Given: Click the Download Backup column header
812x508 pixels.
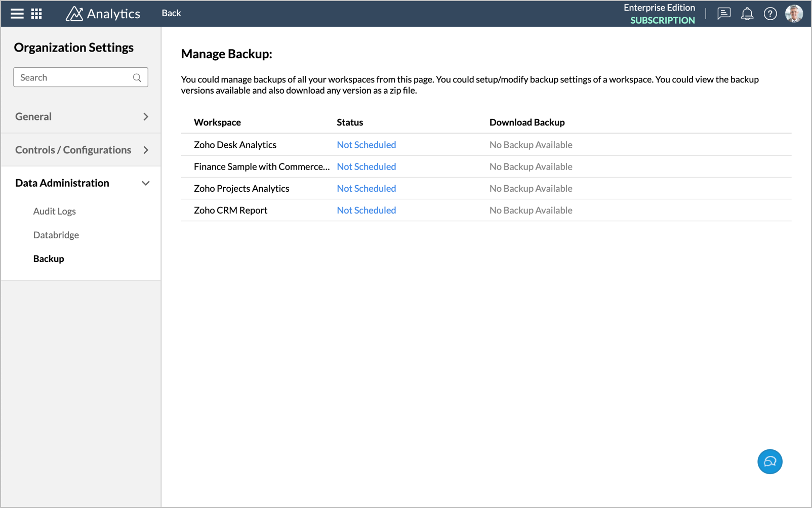Looking at the screenshot, I should (x=527, y=122).
